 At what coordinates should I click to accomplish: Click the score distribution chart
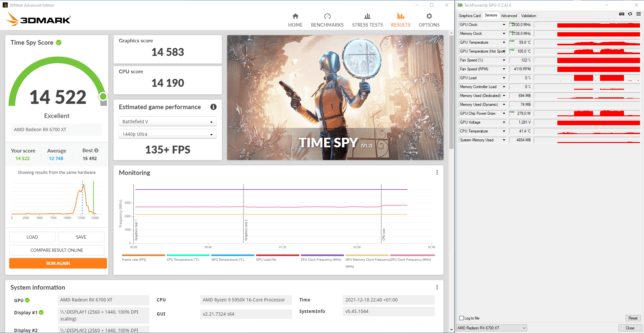(57, 200)
